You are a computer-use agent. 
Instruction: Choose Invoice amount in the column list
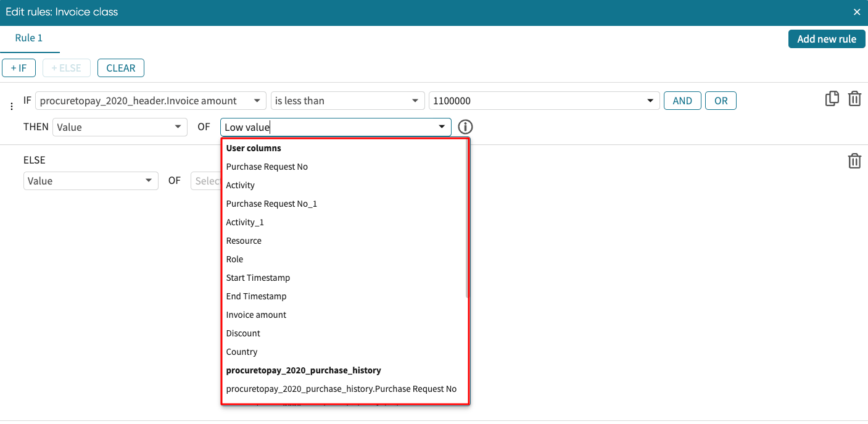coord(256,315)
